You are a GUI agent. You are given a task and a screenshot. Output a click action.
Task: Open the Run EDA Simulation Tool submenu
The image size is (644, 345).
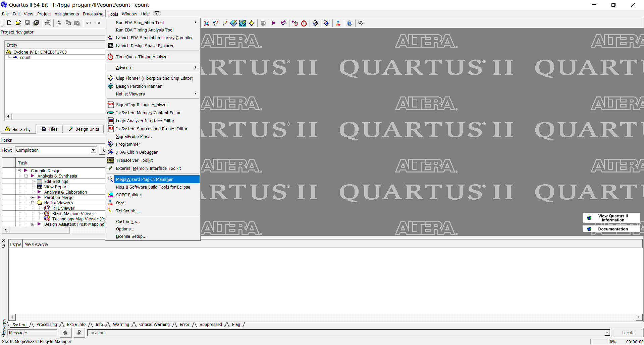[153, 22]
